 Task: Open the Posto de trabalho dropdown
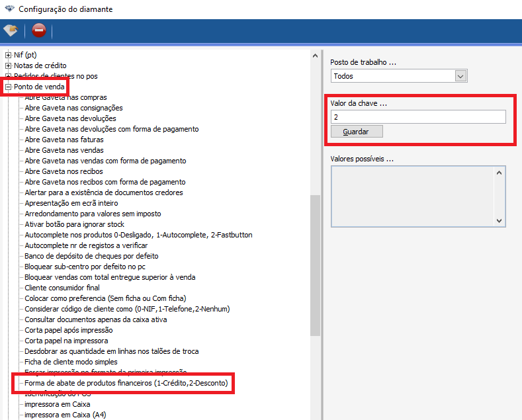461,76
